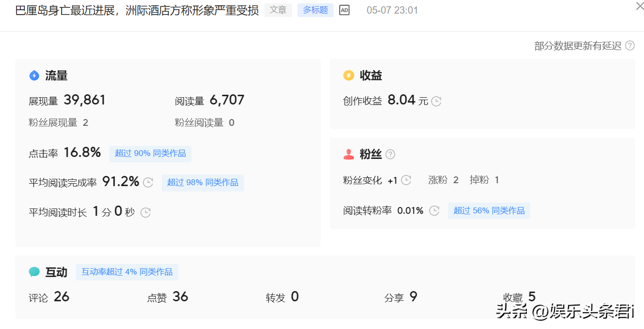Click the AD badge icon beside the title

[x=344, y=10]
